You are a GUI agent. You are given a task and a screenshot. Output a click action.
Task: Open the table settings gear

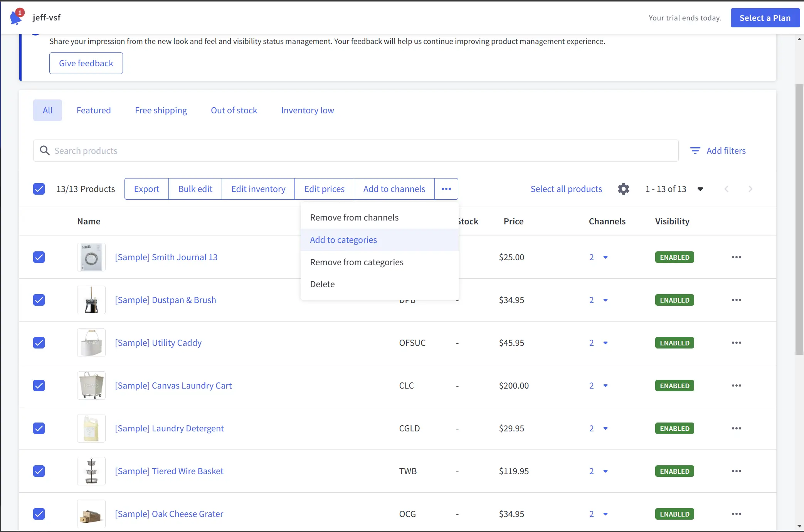(623, 189)
